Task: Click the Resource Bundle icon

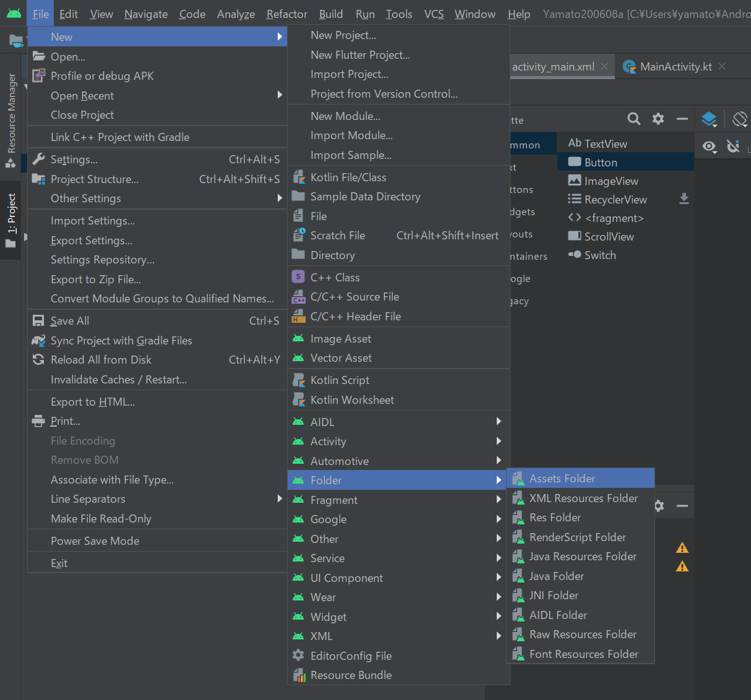Action: (299, 675)
